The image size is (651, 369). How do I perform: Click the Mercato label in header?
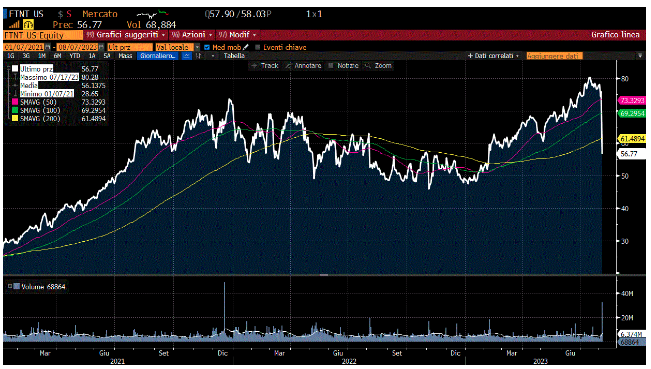pos(100,14)
